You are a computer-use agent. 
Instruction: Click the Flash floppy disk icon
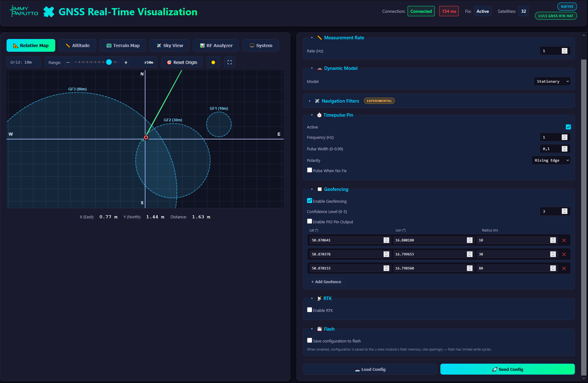pyautogui.click(x=320, y=329)
